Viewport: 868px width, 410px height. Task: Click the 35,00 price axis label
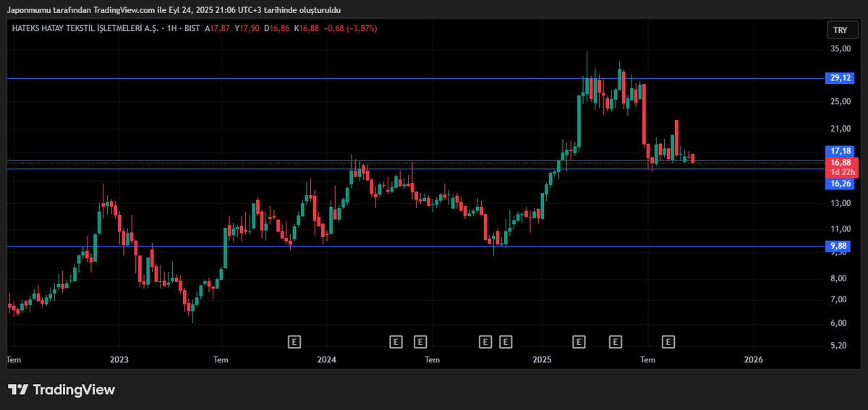tap(841, 49)
